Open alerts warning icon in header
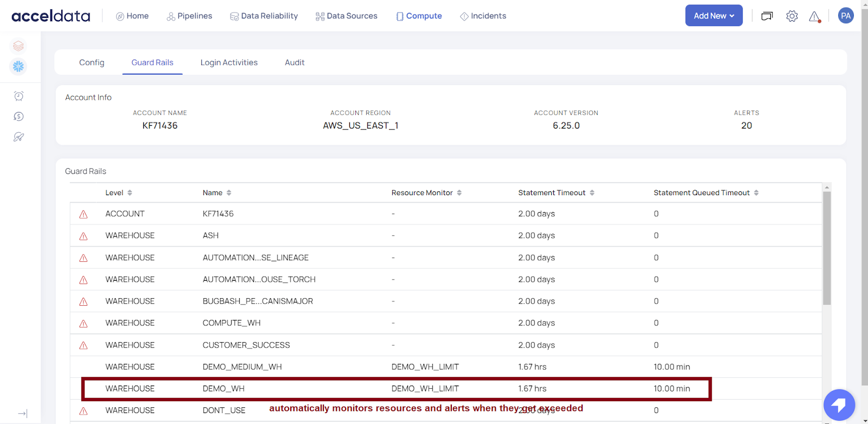Viewport: 868px width, 424px height. (x=815, y=16)
